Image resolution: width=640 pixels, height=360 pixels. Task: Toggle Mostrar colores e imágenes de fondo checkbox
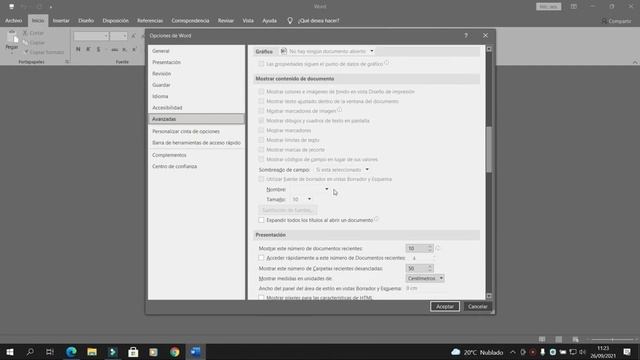[261, 91]
